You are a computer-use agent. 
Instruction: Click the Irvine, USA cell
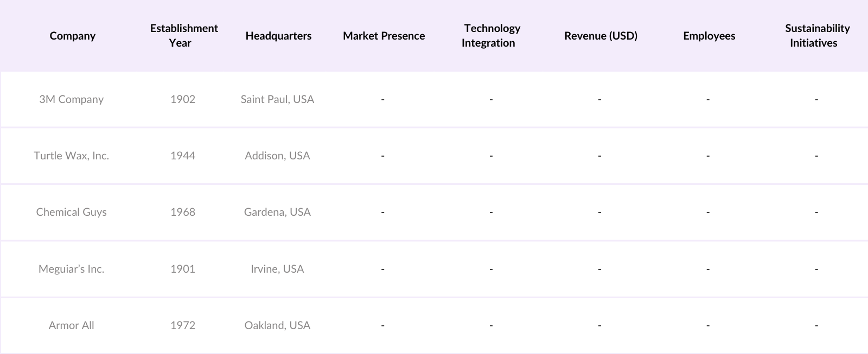(x=277, y=269)
